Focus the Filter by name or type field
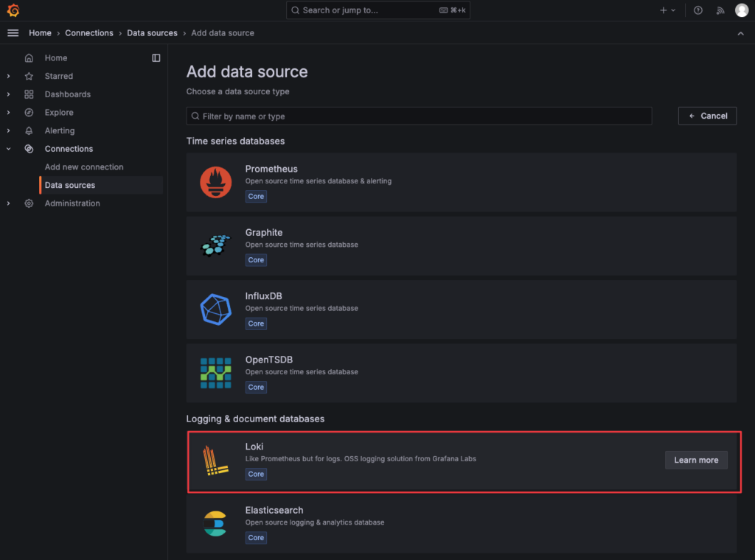This screenshot has width=755, height=560. [x=419, y=116]
